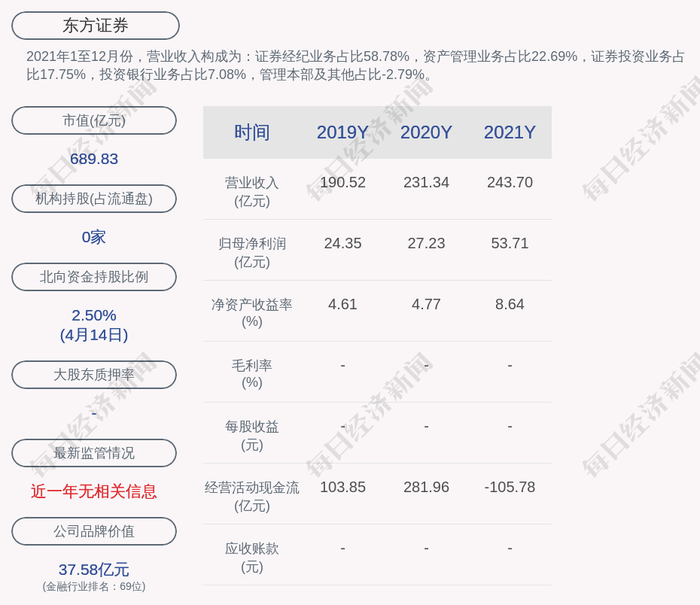The height and width of the screenshot is (605, 700).
Task: Select cash flow value 103.85
Action: pyautogui.click(x=342, y=487)
